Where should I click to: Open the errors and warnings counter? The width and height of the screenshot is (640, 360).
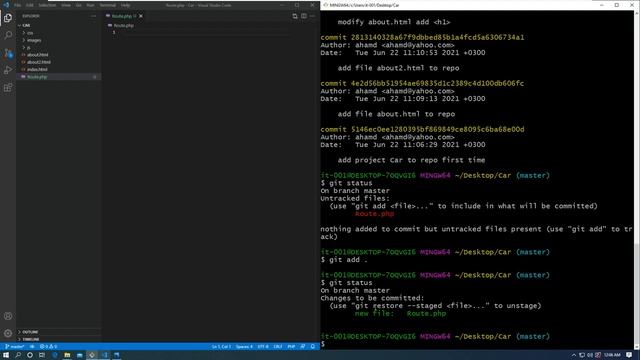click(48, 347)
